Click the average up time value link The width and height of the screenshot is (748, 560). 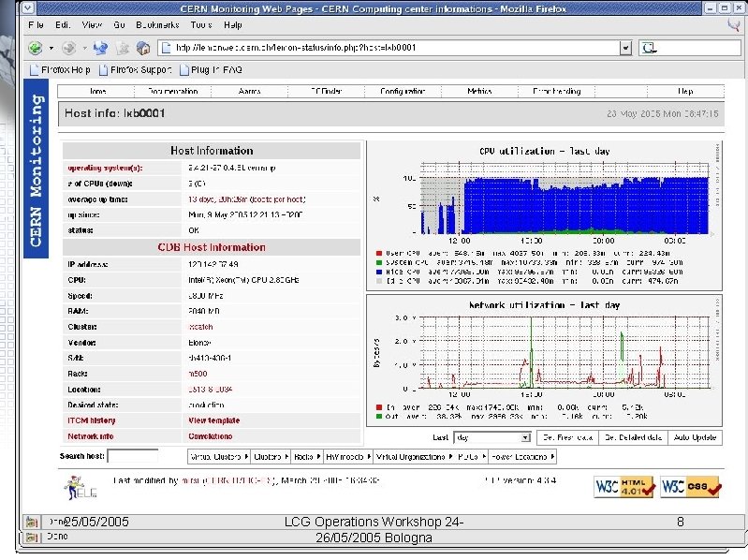[246, 199]
